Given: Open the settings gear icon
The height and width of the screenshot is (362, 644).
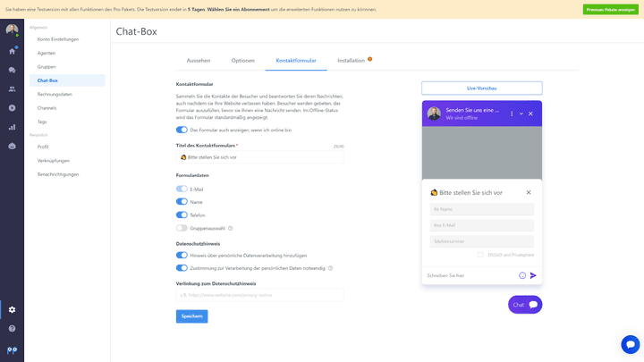Looking at the screenshot, I should click(12, 310).
